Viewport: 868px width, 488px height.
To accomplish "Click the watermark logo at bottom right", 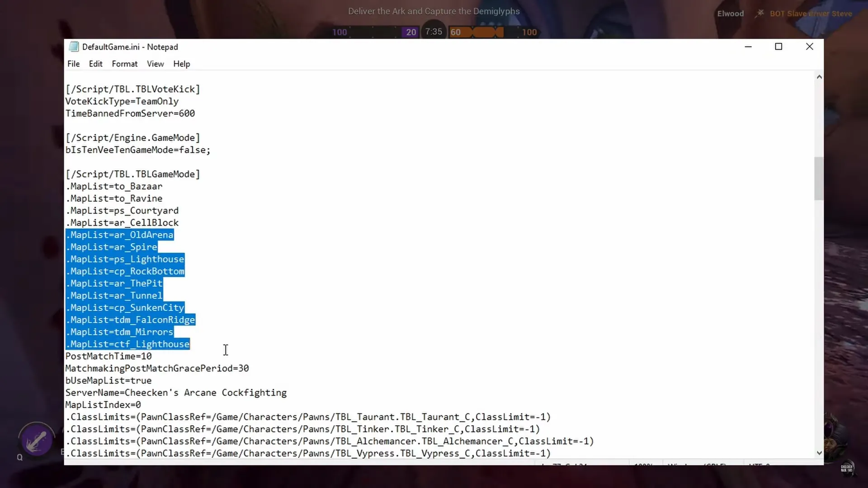I will click(847, 468).
